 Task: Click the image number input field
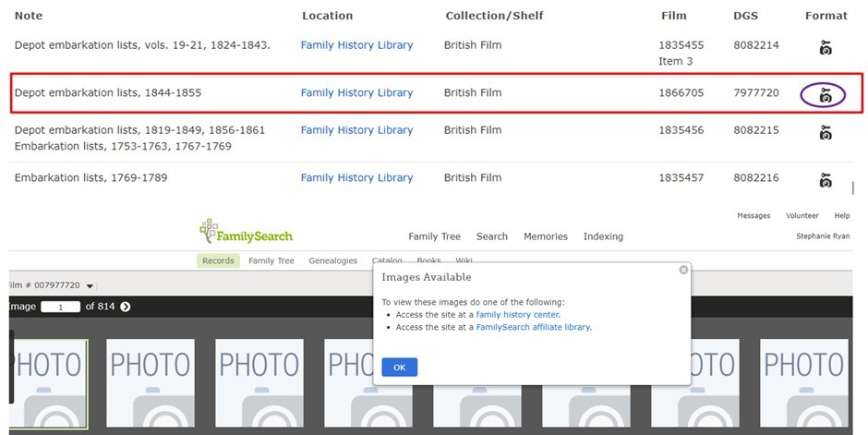[60, 308]
